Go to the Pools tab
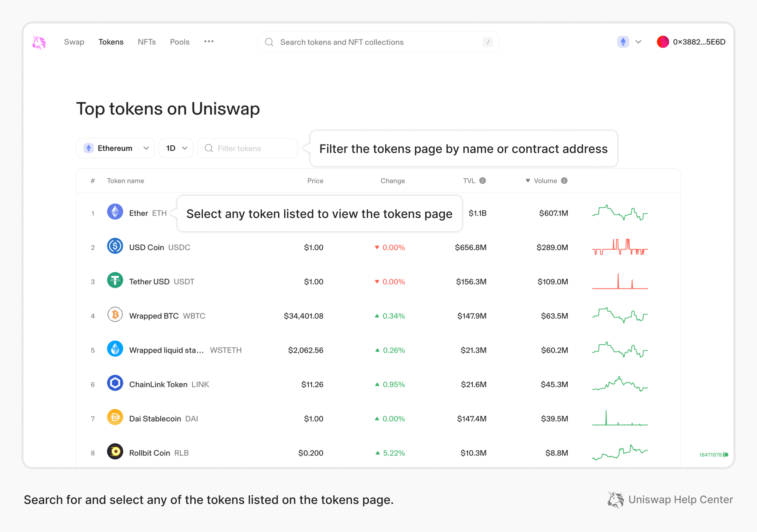 180,42
